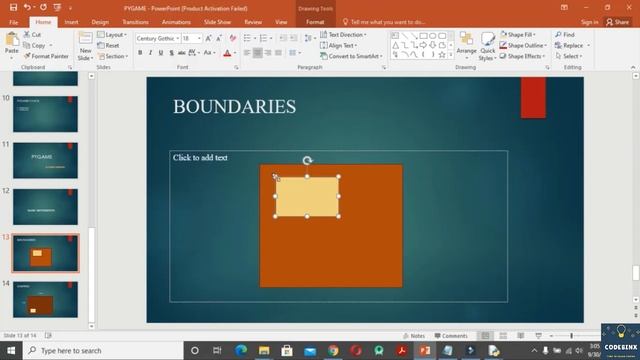The image size is (640, 360).
Task: Switch to the Transitions tab
Action: 135,22
